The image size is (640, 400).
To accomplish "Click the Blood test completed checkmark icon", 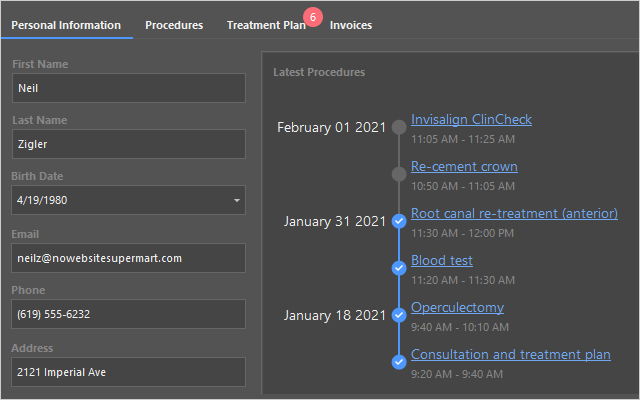I will (x=399, y=268).
